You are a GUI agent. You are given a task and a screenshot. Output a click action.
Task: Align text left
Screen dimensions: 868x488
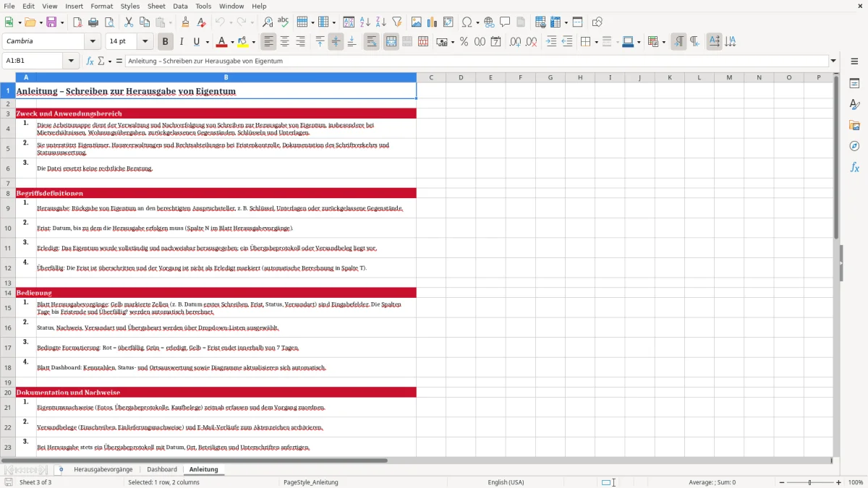[x=269, y=42]
